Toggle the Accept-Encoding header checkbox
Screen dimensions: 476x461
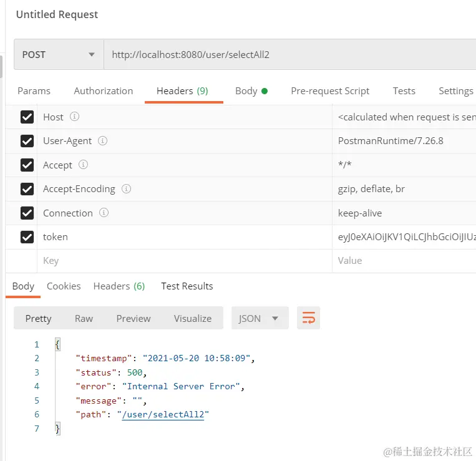click(x=27, y=189)
